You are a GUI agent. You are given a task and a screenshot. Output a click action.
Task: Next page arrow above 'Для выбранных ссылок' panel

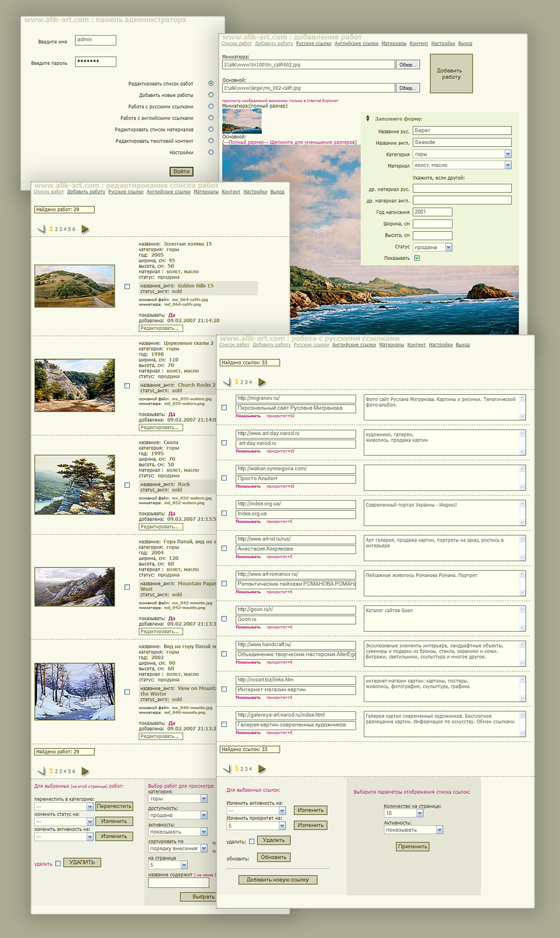pyautogui.click(x=262, y=769)
